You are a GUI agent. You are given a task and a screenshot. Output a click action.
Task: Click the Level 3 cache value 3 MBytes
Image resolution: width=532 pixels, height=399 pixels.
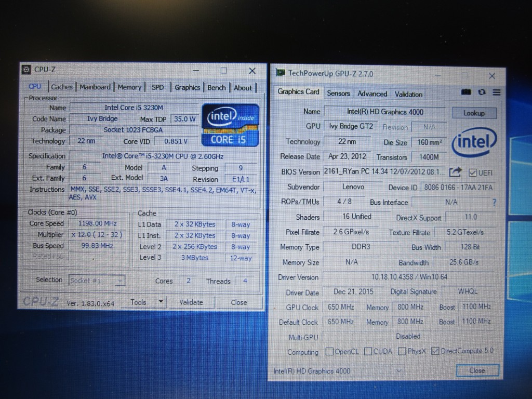click(194, 258)
